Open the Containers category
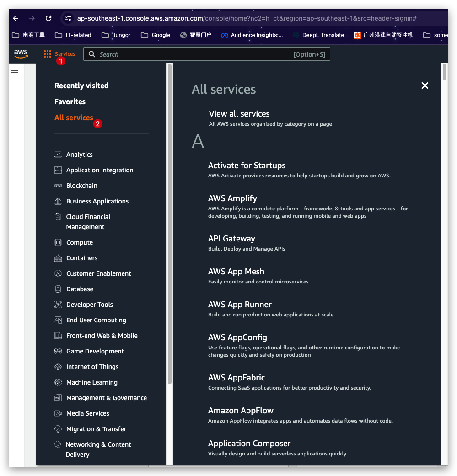Image resolution: width=457 pixels, height=476 pixels. pyautogui.click(x=82, y=258)
